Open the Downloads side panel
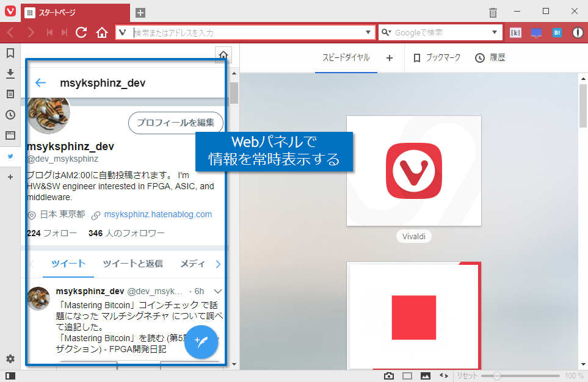588x382 pixels. (x=10, y=73)
